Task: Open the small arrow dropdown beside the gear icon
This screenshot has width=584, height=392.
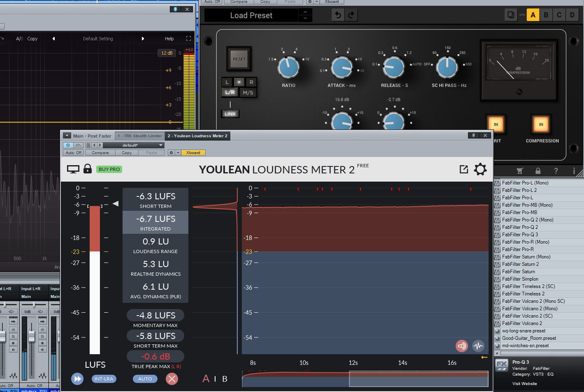Action: [x=178, y=153]
